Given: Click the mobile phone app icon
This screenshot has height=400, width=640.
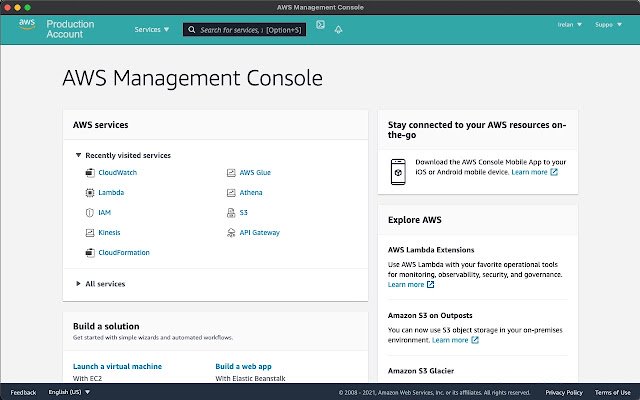Looking at the screenshot, I should 398,172.
